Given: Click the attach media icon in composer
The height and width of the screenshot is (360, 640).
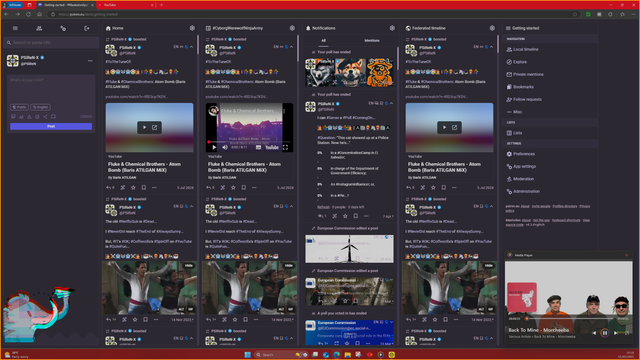Looking at the screenshot, I should (13, 117).
